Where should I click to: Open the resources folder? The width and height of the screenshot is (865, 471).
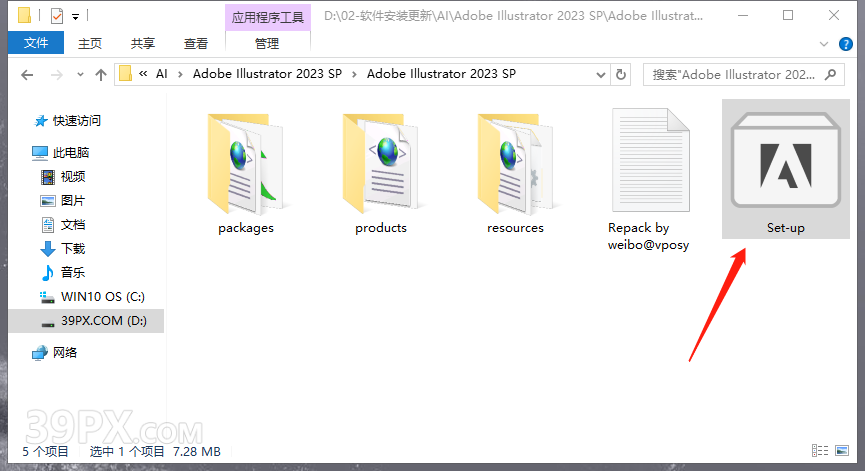[515, 174]
